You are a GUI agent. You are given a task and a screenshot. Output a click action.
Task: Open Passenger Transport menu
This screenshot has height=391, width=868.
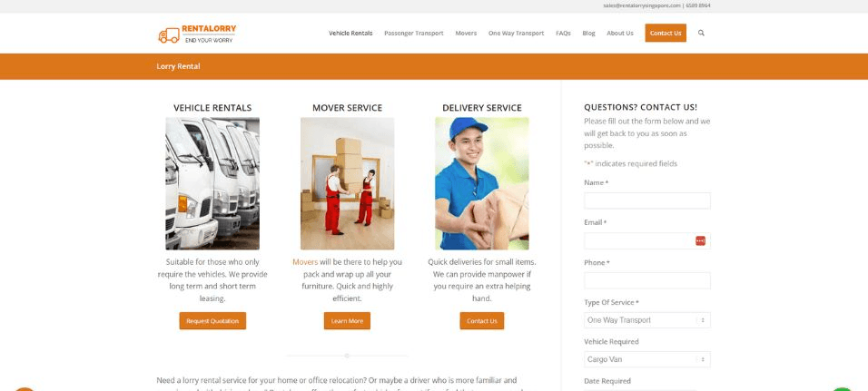(413, 34)
